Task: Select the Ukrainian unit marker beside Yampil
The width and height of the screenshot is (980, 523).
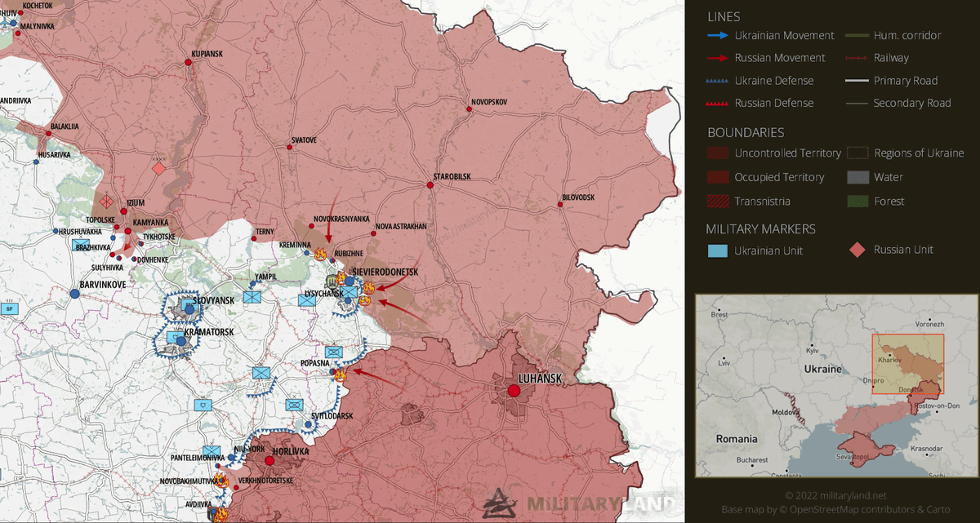Action: [251, 297]
